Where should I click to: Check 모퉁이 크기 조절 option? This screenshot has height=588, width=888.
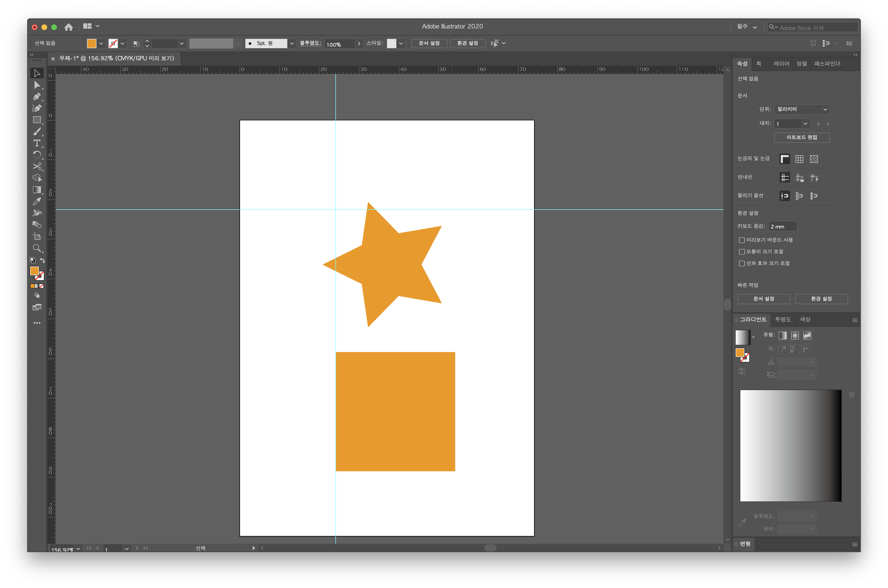[x=742, y=252]
